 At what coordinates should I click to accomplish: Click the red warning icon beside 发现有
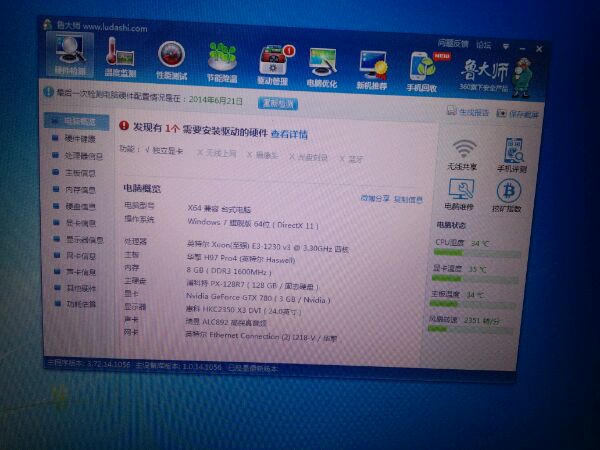(x=124, y=126)
